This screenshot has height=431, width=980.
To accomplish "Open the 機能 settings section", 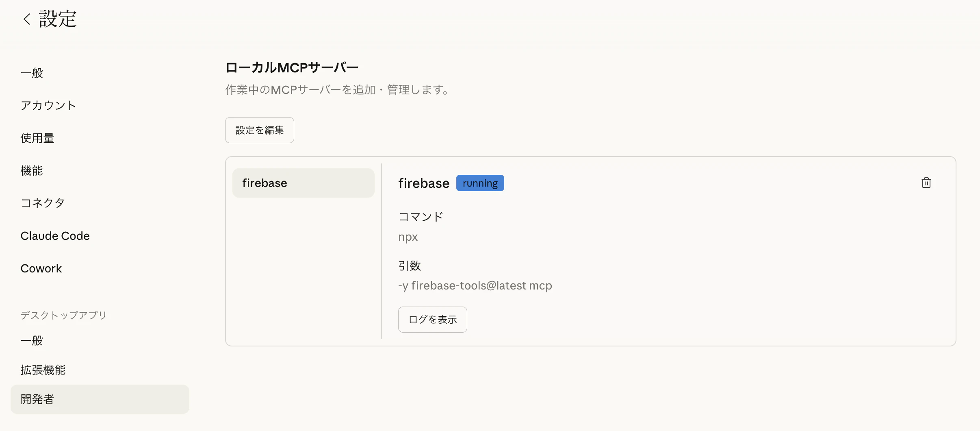I will (x=32, y=170).
